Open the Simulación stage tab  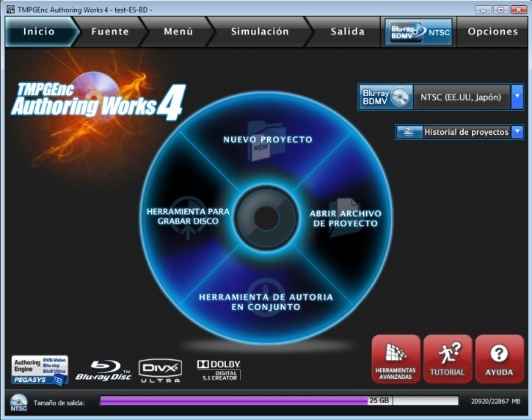(x=260, y=32)
